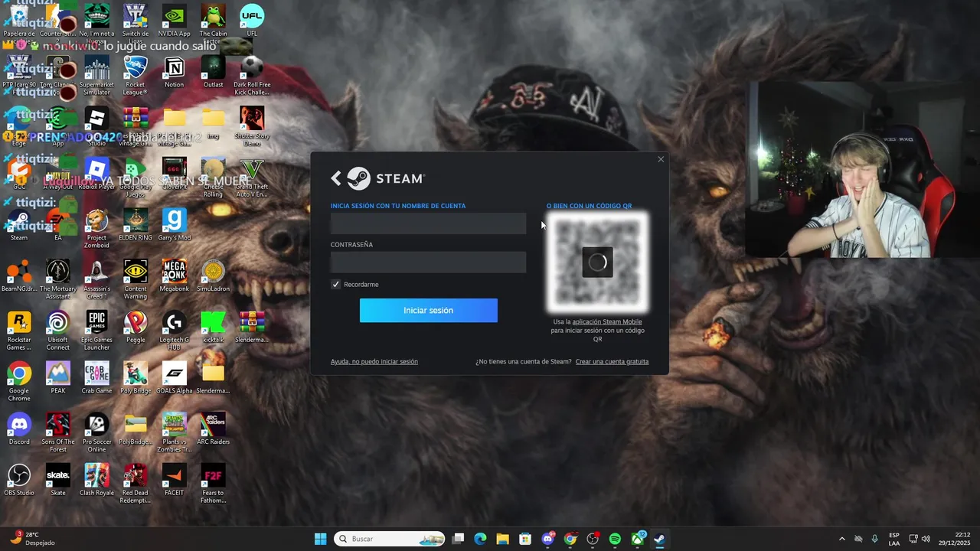Open 'Crear una cuenta gratuita' link
This screenshot has height=551, width=980.
point(612,361)
